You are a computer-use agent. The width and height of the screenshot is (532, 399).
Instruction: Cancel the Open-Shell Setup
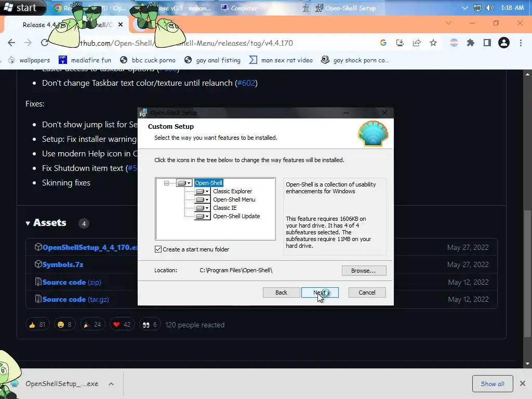(367, 292)
